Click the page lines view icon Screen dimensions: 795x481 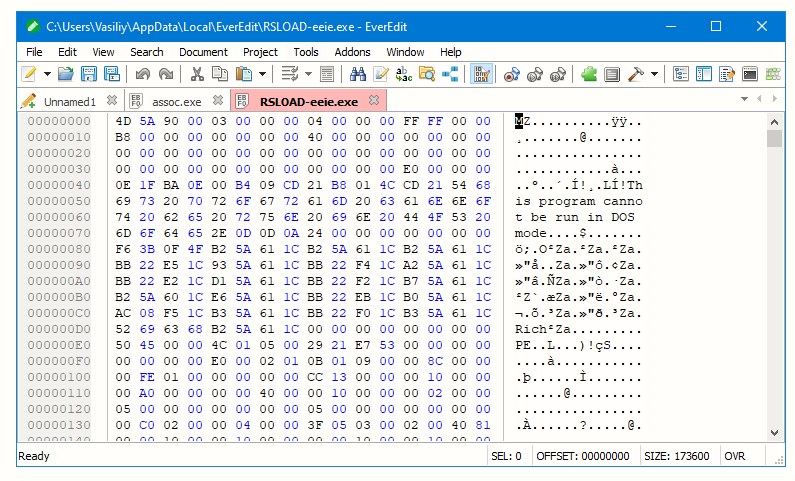click(327, 75)
